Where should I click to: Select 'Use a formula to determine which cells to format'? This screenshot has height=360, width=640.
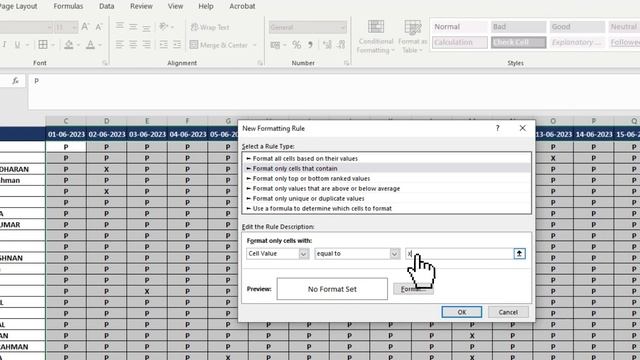387,208
